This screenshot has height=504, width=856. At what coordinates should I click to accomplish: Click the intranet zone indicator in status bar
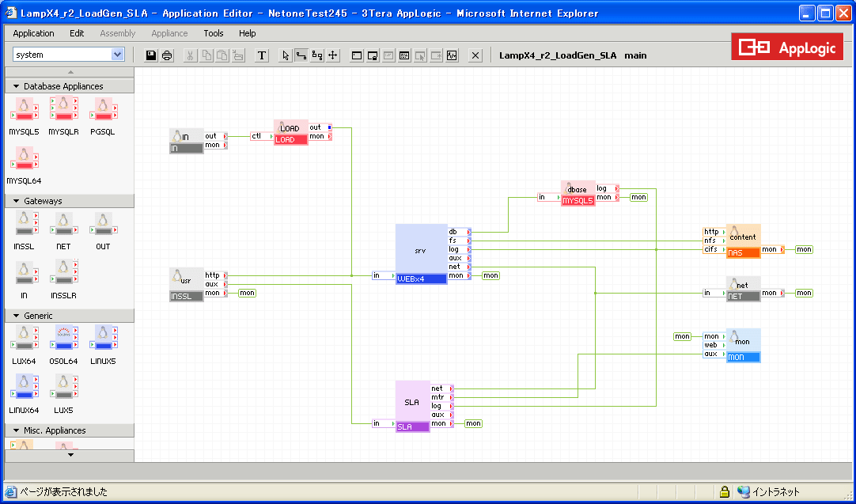[x=769, y=492]
